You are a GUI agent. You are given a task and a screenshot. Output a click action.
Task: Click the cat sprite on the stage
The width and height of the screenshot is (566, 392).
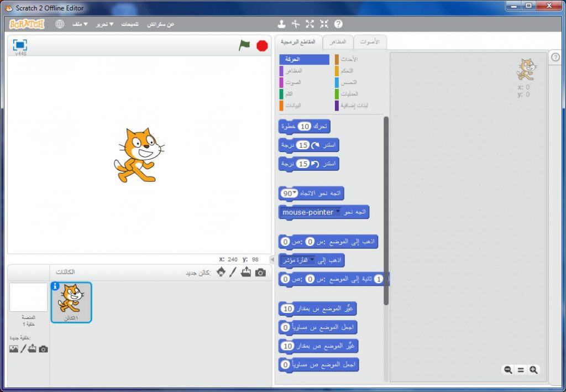tap(139, 155)
